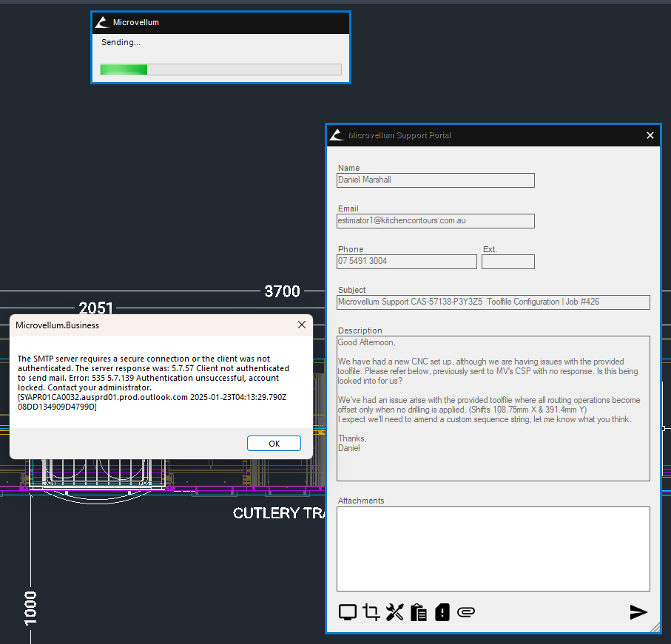Click the vertical 1000 dimension text
Screen dimensions: 671x644
[30, 608]
